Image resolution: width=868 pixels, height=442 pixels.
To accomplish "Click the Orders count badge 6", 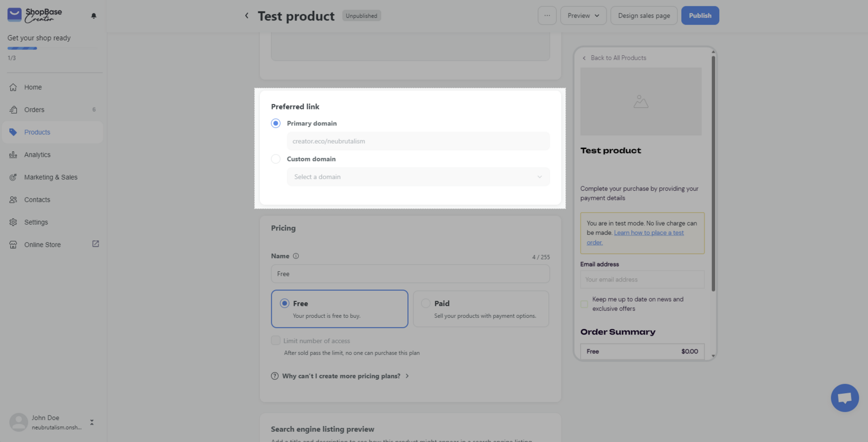I will coord(94,110).
